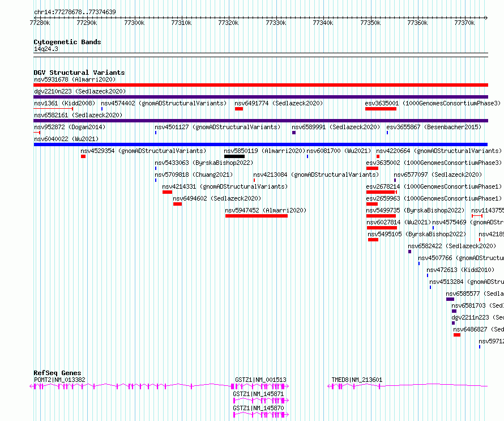Click the 77350k ruler position marker
This screenshot has width=504, height=421.
(x=370, y=23)
